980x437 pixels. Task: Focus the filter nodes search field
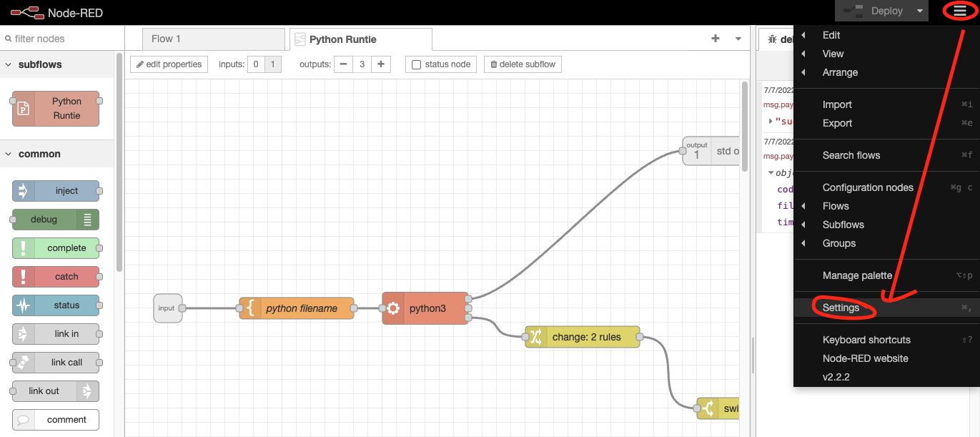pyautogui.click(x=62, y=39)
